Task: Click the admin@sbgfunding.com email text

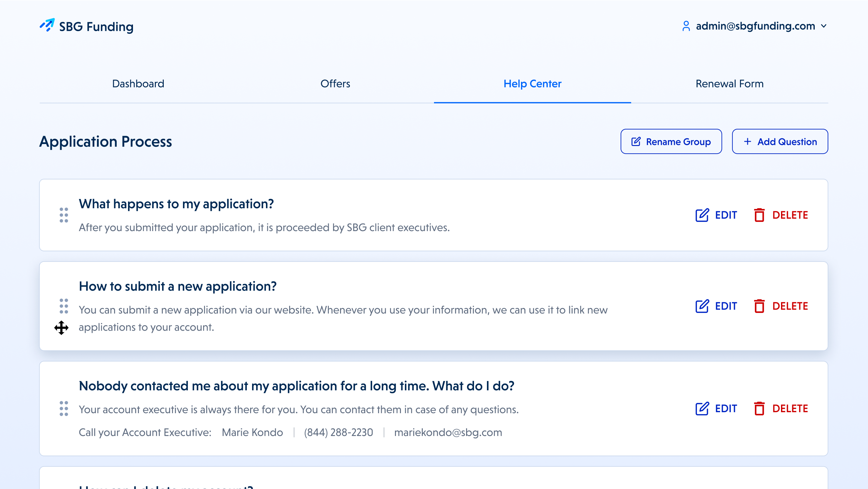Action: tap(756, 26)
